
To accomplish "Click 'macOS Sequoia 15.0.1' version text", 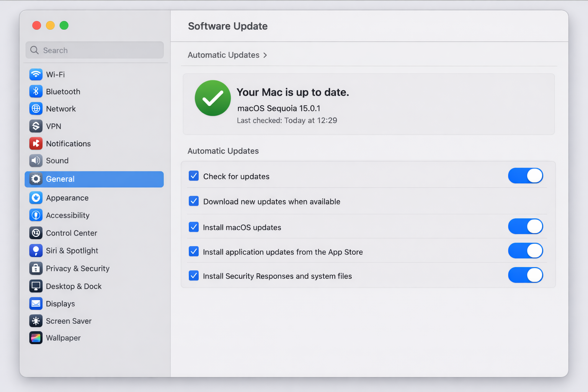I will point(279,108).
